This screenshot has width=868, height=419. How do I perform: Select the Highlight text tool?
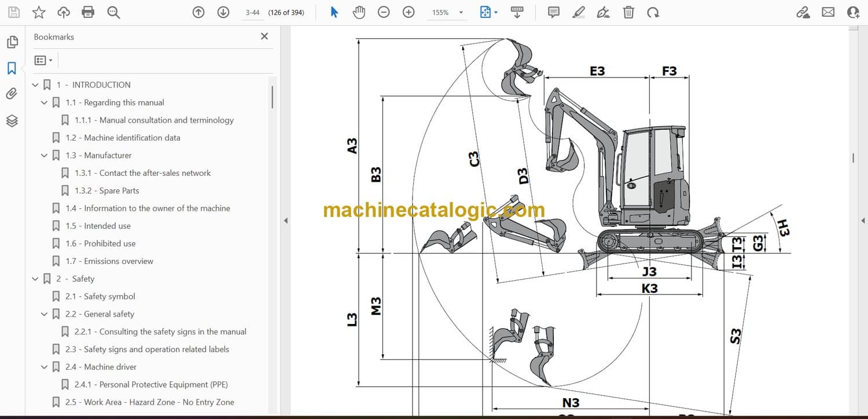579,12
